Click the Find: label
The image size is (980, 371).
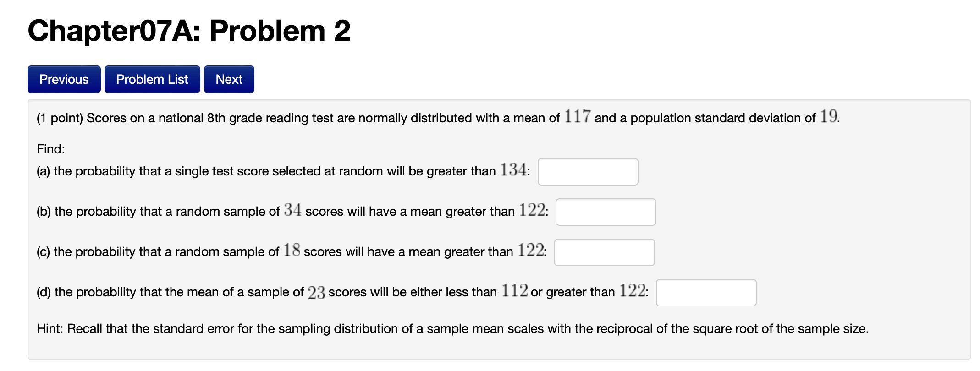[50, 149]
